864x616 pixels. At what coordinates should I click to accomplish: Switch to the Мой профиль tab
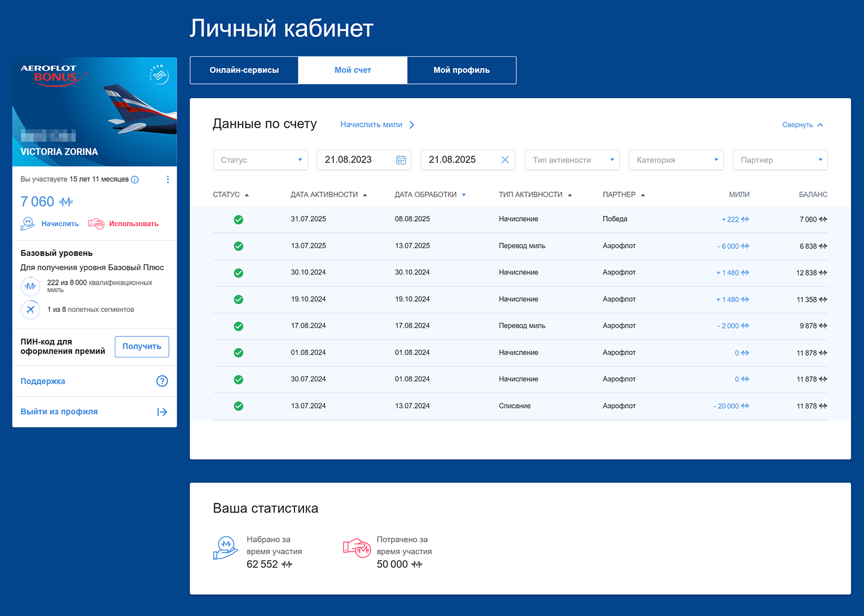[x=461, y=70]
